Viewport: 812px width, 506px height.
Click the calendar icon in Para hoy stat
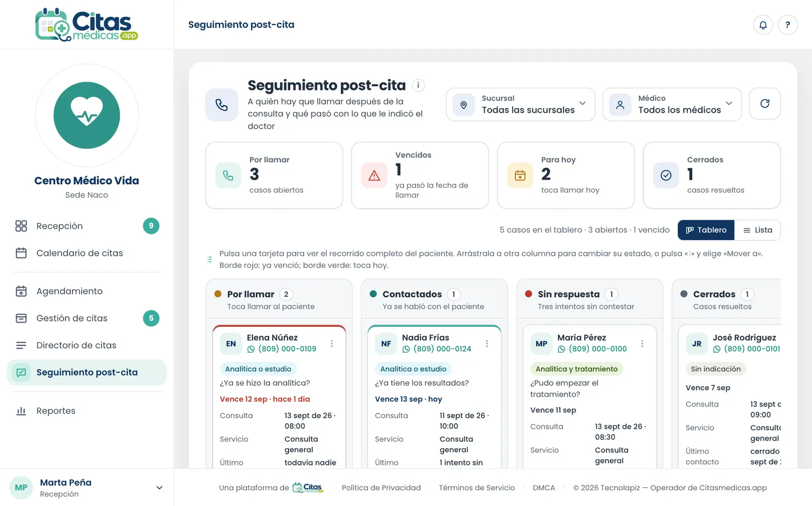tap(520, 176)
